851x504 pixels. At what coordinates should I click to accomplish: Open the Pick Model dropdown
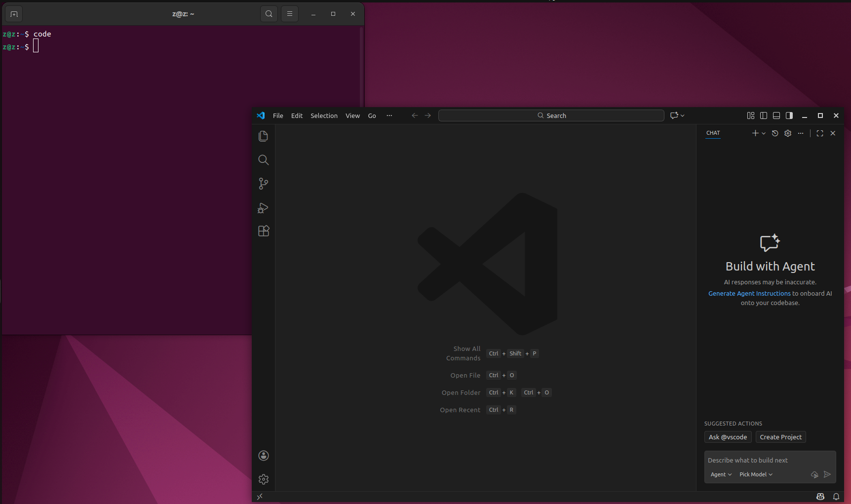click(x=756, y=474)
